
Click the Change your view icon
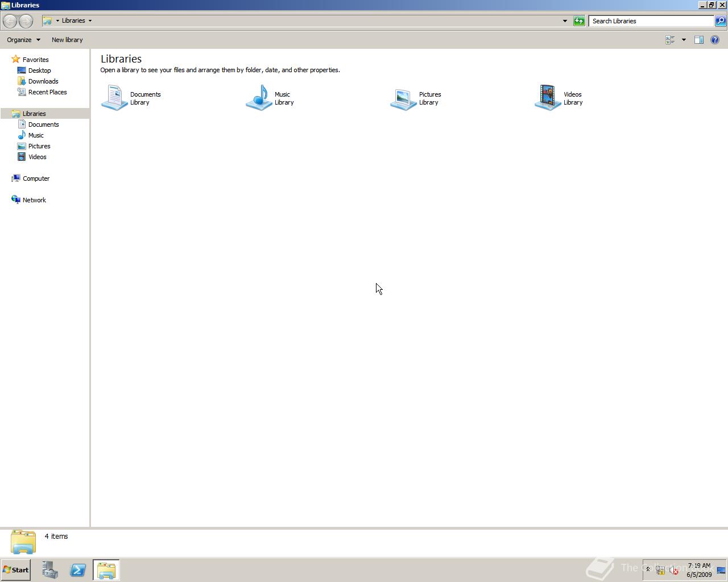[670, 40]
